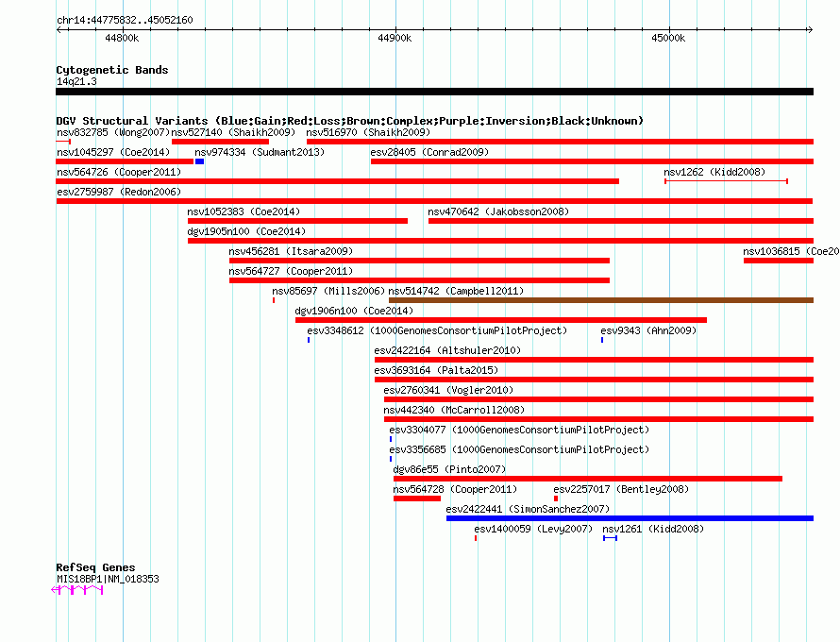Open the nsv470642 (Jakobsson2008) label
This screenshot has width=840, height=642.
(498, 211)
